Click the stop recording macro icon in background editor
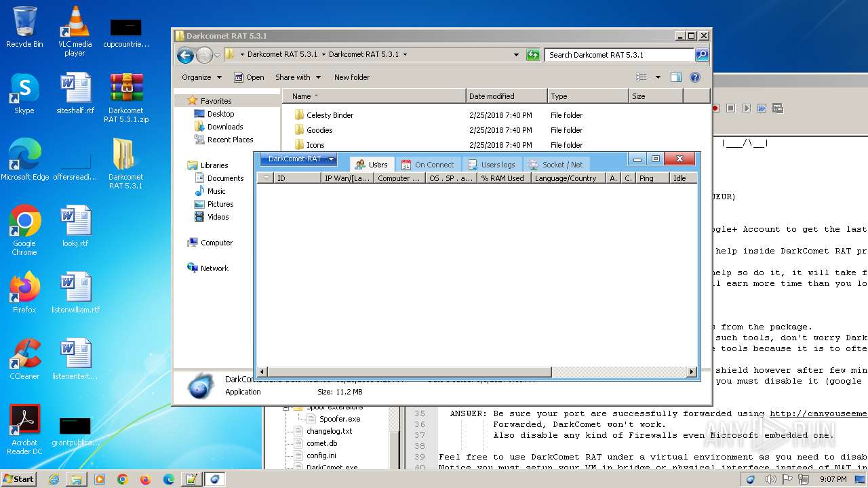 point(730,108)
